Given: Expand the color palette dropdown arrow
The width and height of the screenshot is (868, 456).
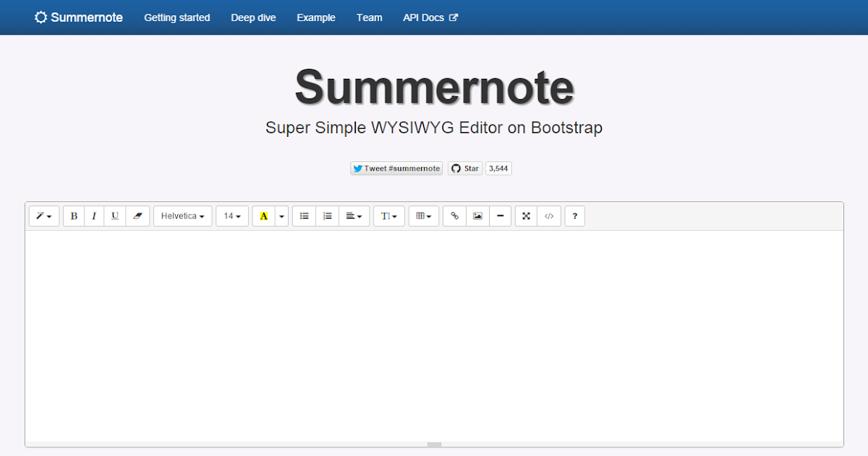Looking at the screenshot, I should (x=282, y=216).
